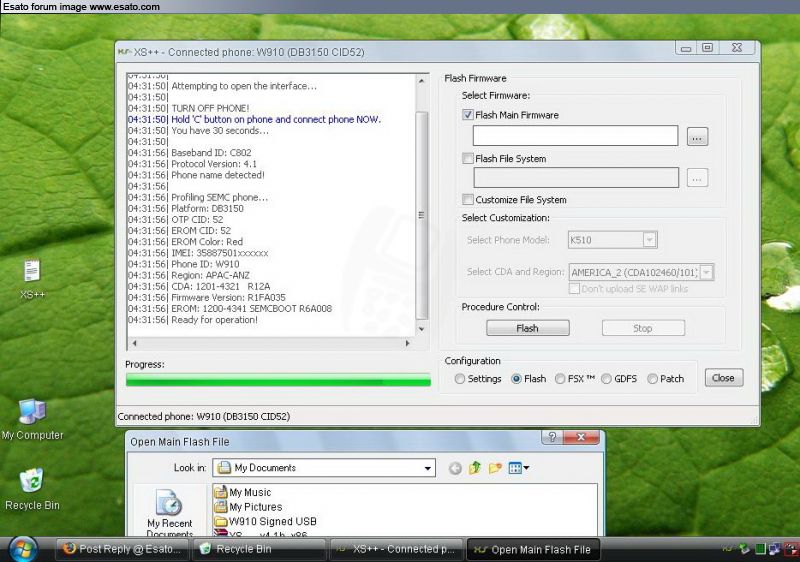Expand the Look in My Documents dropdown
Screen dimensions: 800x562
(428, 468)
